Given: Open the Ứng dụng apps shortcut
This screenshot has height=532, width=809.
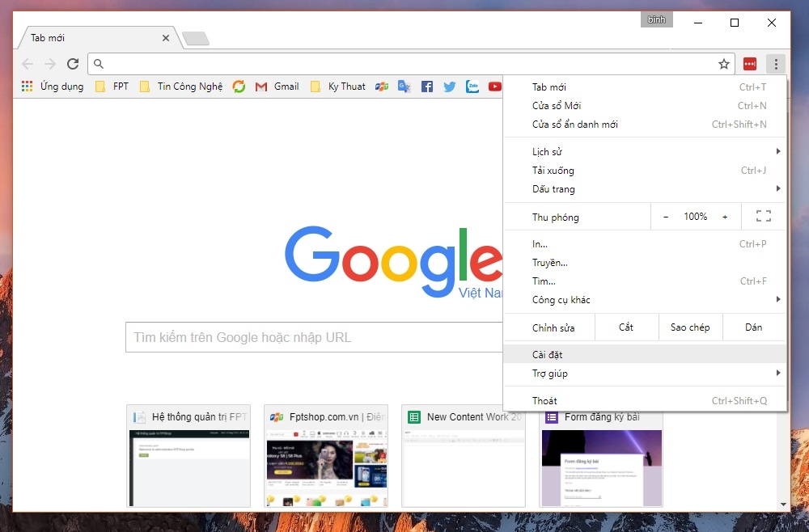Looking at the screenshot, I should [x=52, y=86].
